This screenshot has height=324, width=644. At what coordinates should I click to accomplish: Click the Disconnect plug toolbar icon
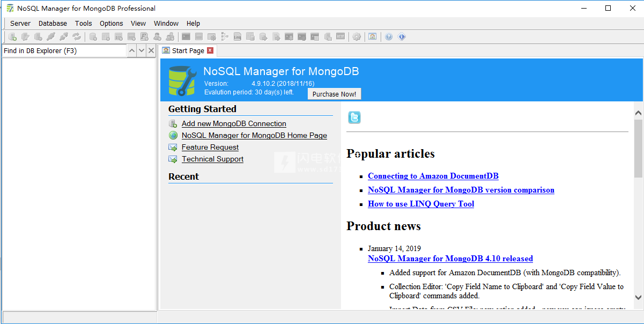(x=64, y=36)
